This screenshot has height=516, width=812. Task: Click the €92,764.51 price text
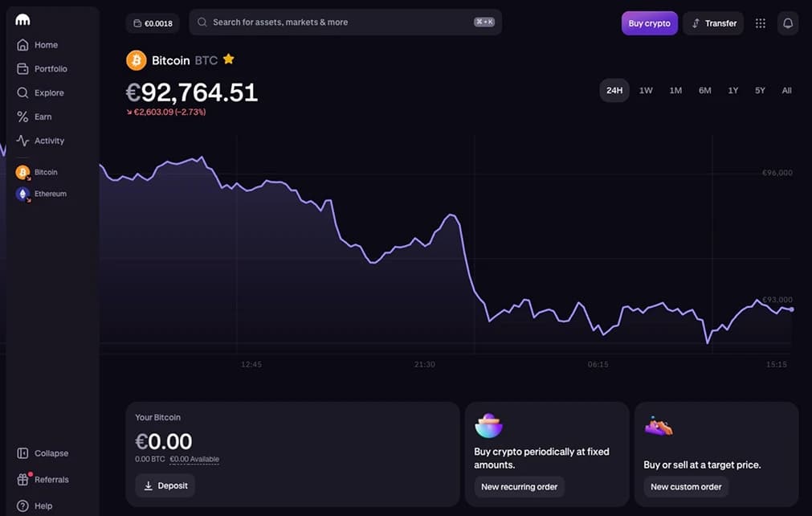click(x=192, y=92)
